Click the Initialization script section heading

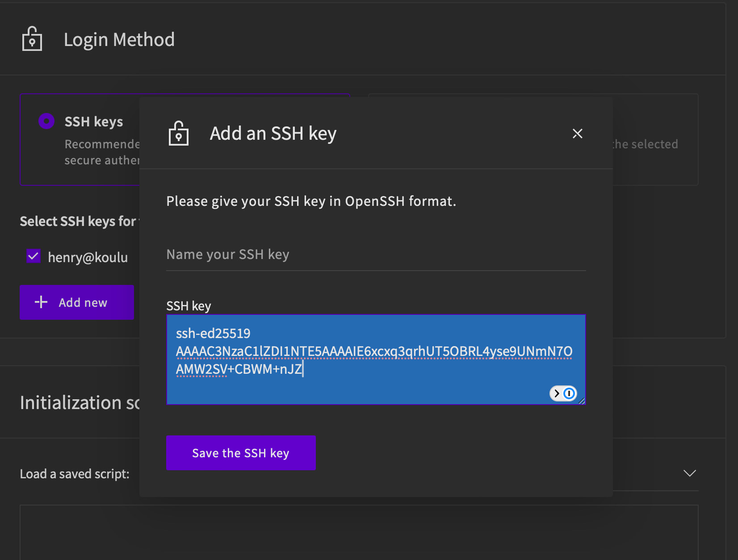pos(80,403)
